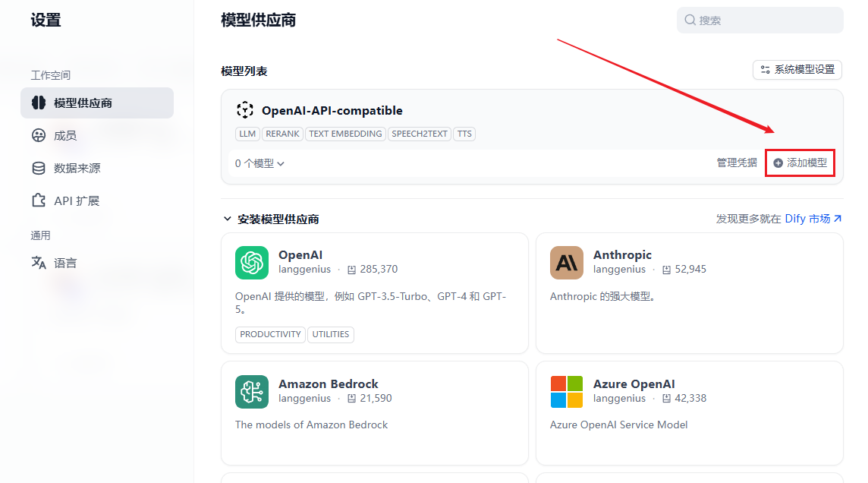Image resolution: width=868 pixels, height=483 pixels.
Task: Click the brain icon beside 模型供应商
Action: [x=39, y=103]
